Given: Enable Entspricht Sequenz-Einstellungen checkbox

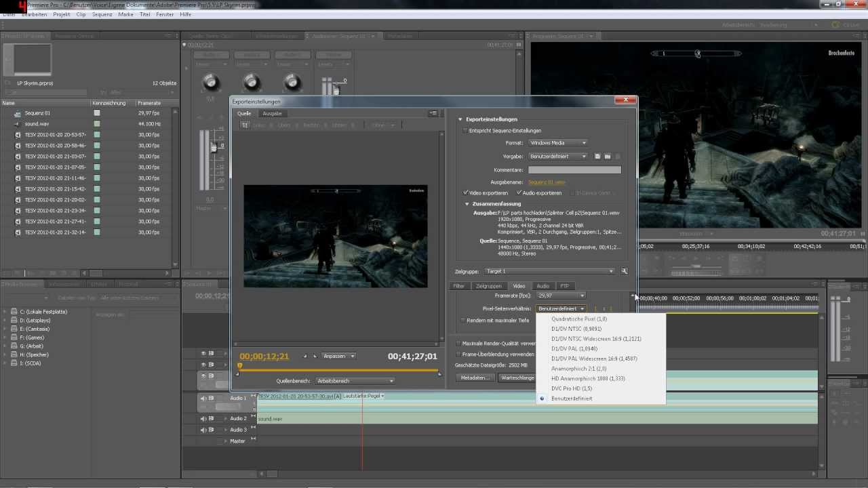Looking at the screenshot, I should [x=465, y=131].
